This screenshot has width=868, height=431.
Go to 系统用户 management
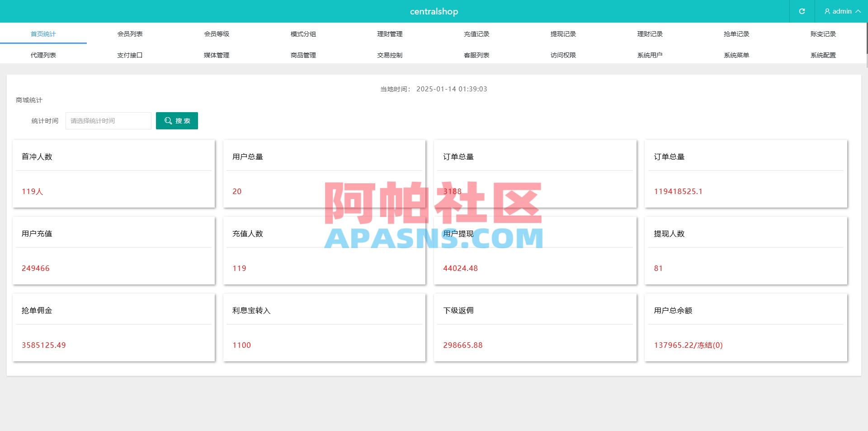pyautogui.click(x=650, y=55)
